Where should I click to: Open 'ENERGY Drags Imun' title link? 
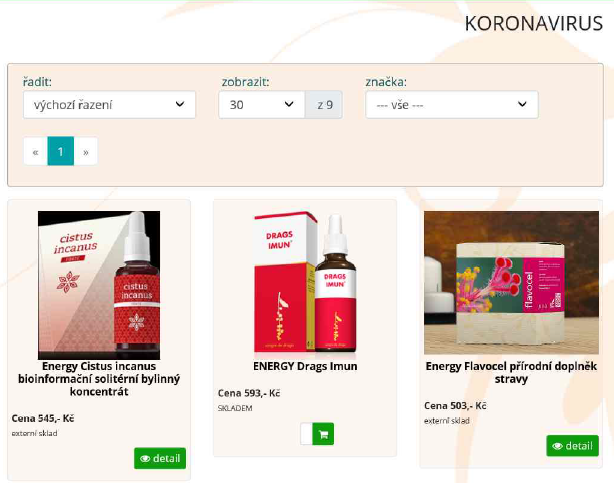305,366
